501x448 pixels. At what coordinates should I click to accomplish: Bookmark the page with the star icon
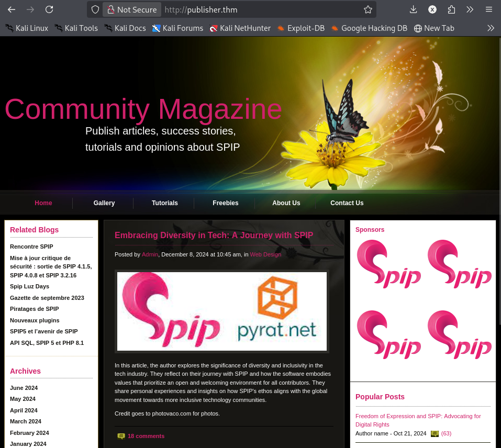pyautogui.click(x=368, y=9)
